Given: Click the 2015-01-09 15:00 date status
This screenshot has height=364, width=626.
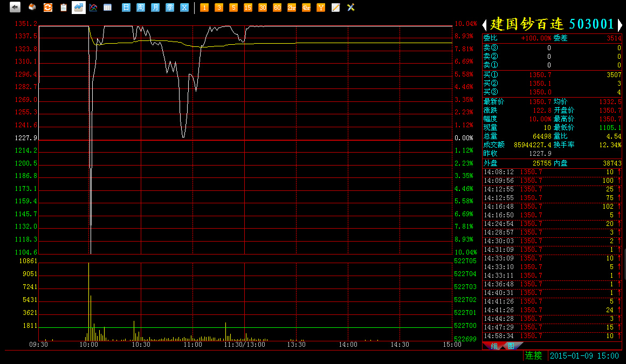Looking at the screenshot, I should (584, 355).
